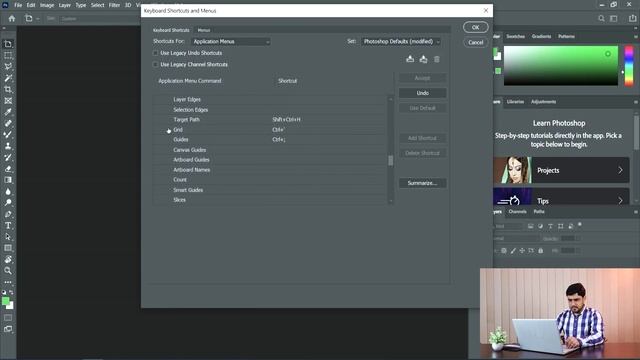Click delete shortcut set trash icon
Image resolution: width=640 pixels, height=360 pixels.
(x=437, y=59)
